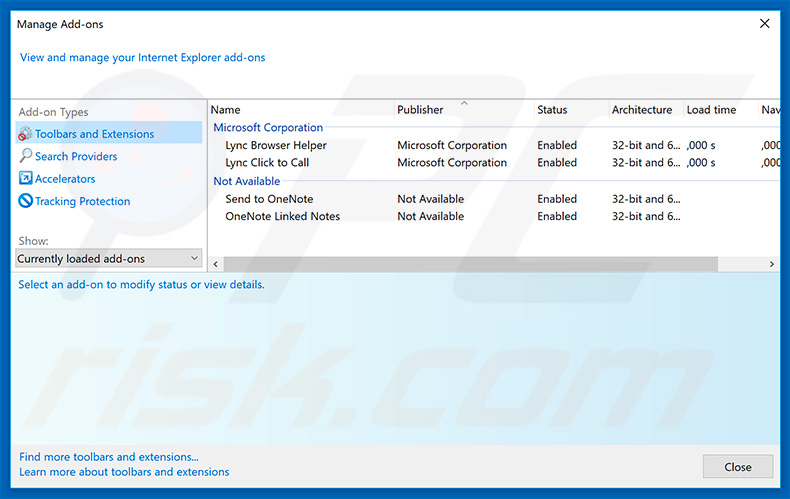
Task: Click the Tracking Protection blocked-circle icon
Action: tap(25, 201)
